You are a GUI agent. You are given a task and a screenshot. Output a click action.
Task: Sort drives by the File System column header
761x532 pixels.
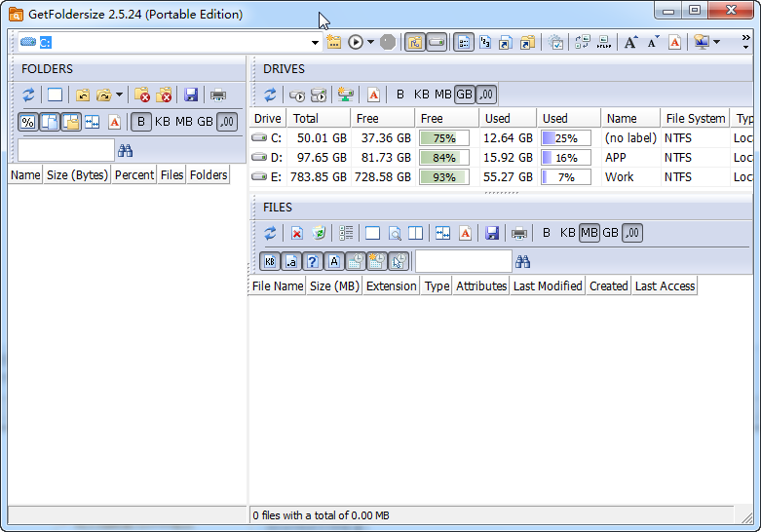(695, 119)
